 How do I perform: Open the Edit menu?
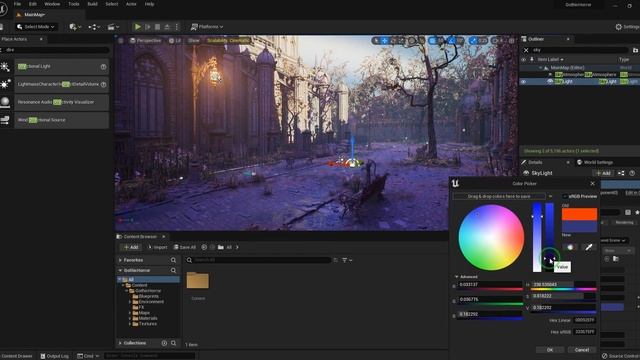click(x=33, y=4)
